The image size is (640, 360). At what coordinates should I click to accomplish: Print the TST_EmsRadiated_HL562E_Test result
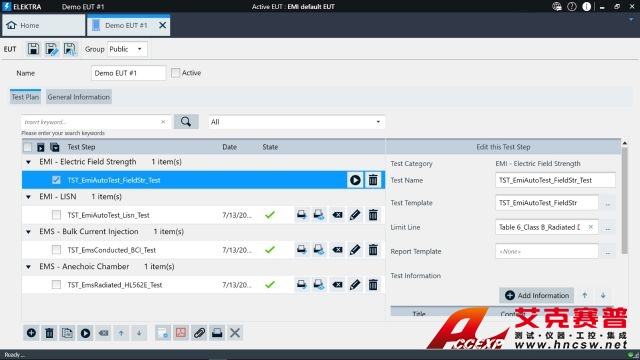(302, 284)
